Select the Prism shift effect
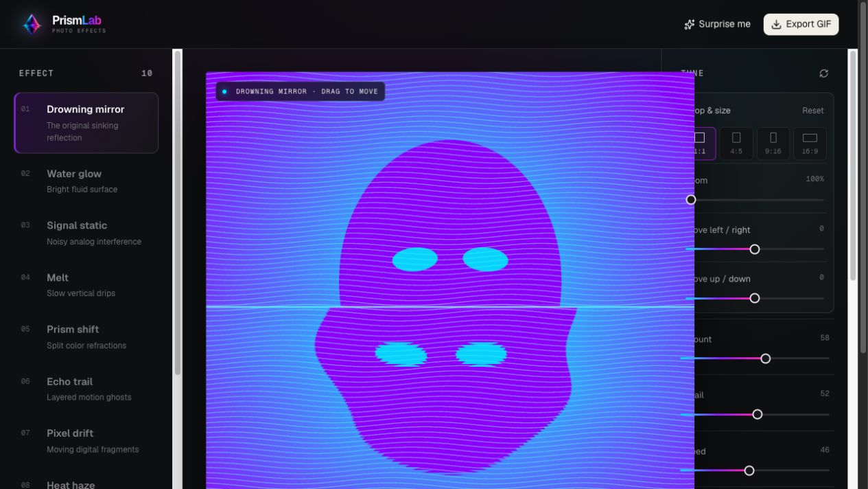Image resolution: width=868 pixels, height=489 pixels. 86,337
